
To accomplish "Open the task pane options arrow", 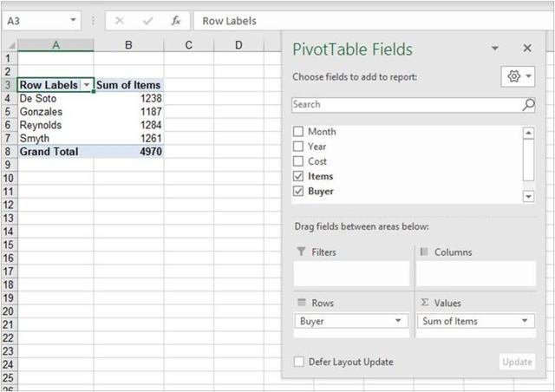I will pos(495,49).
